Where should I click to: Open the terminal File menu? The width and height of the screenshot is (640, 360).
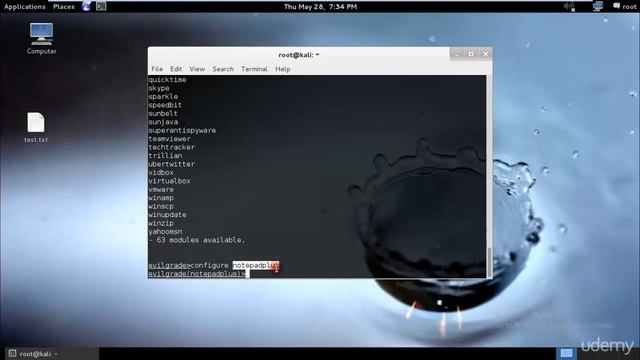(157, 69)
